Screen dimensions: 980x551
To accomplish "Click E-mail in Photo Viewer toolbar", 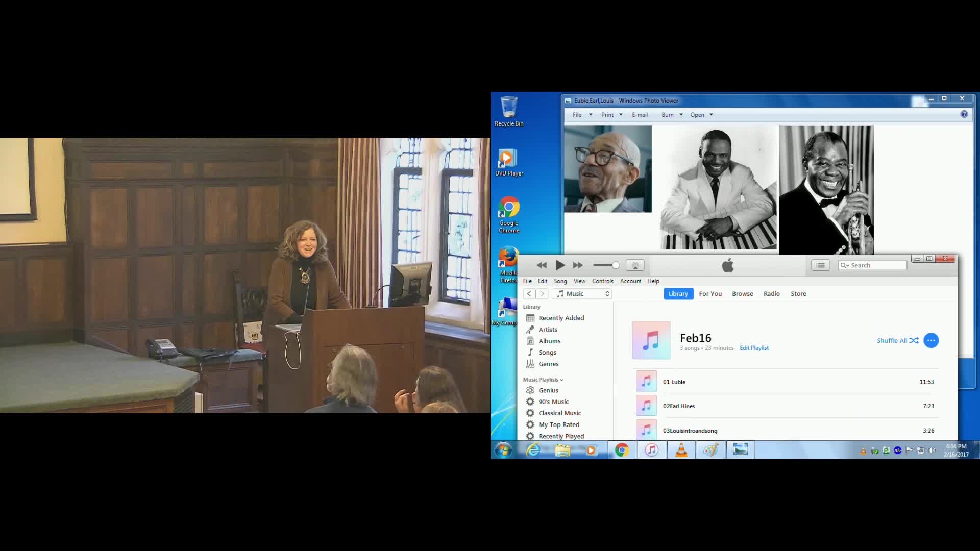I will 640,115.
